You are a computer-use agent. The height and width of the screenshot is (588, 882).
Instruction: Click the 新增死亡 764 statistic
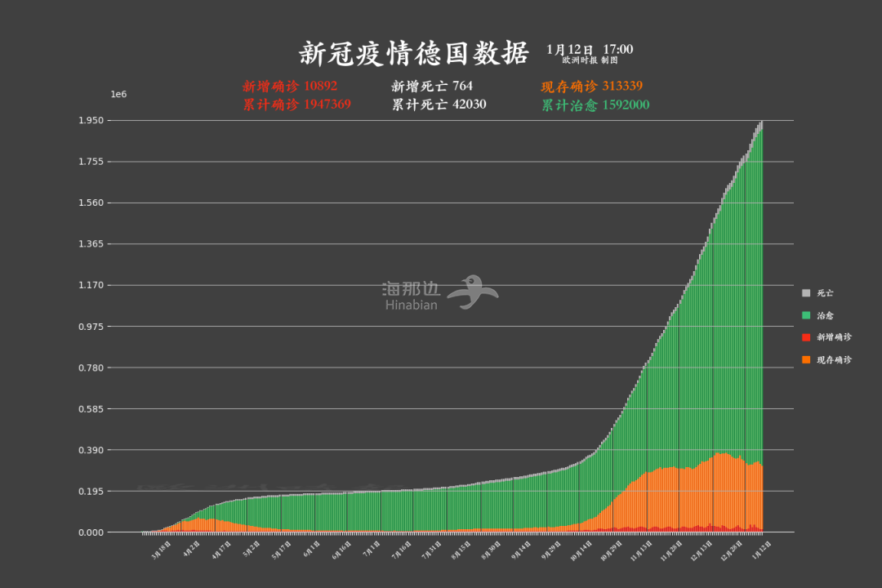pyautogui.click(x=432, y=86)
